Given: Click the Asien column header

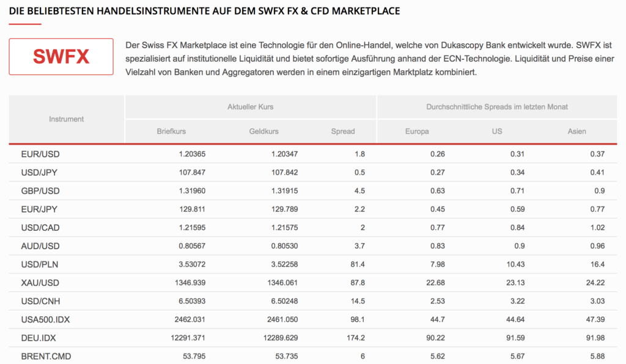Looking at the screenshot, I should [x=577, y=131].
